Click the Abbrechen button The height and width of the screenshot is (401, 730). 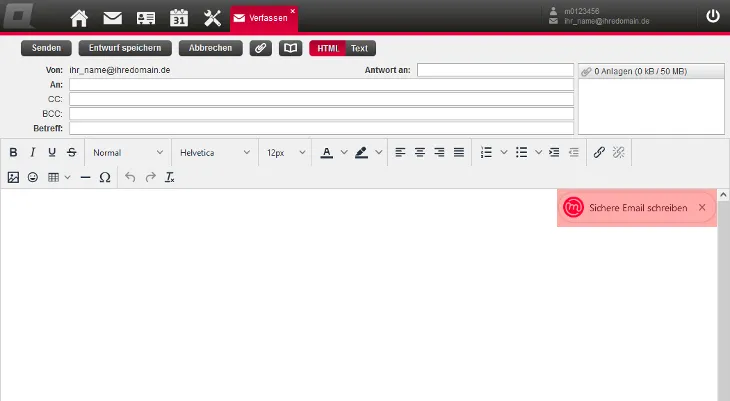pos(210,48)
